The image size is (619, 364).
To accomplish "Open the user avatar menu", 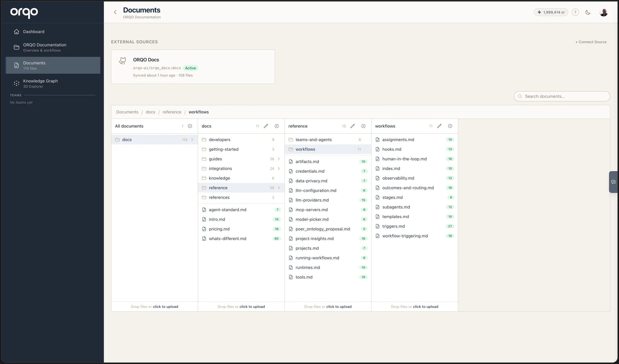I will 604,12.
